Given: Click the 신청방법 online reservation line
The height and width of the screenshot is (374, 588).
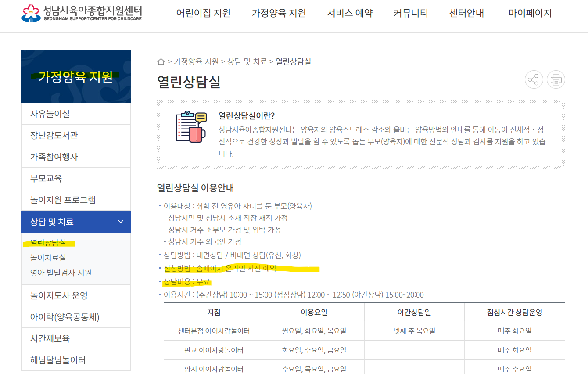Looking at the screenshot, I should click(220, 269).
